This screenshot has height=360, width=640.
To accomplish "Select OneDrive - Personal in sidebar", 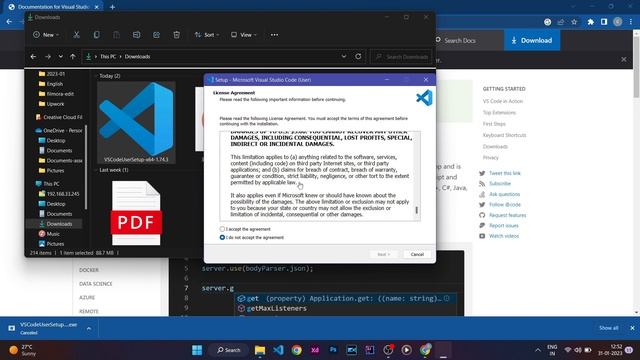I will pos(59,131).
